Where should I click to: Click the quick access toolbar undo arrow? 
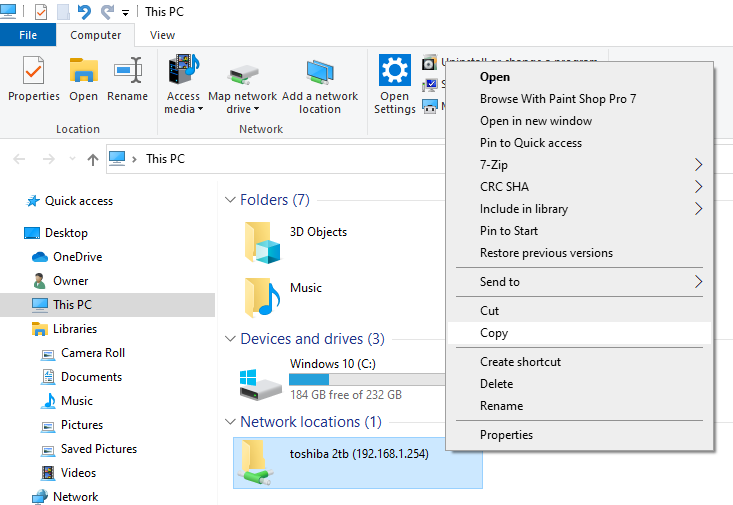coord(84,12)
